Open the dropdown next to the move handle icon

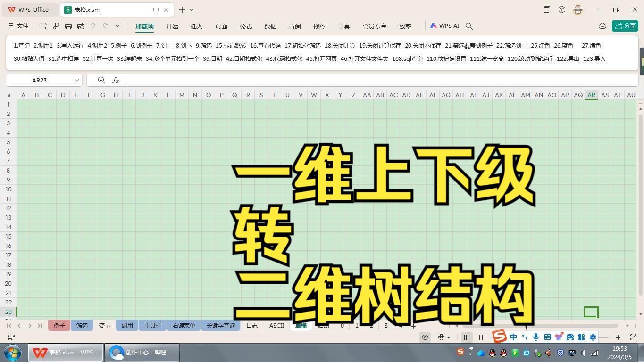(x=449, y=337)
